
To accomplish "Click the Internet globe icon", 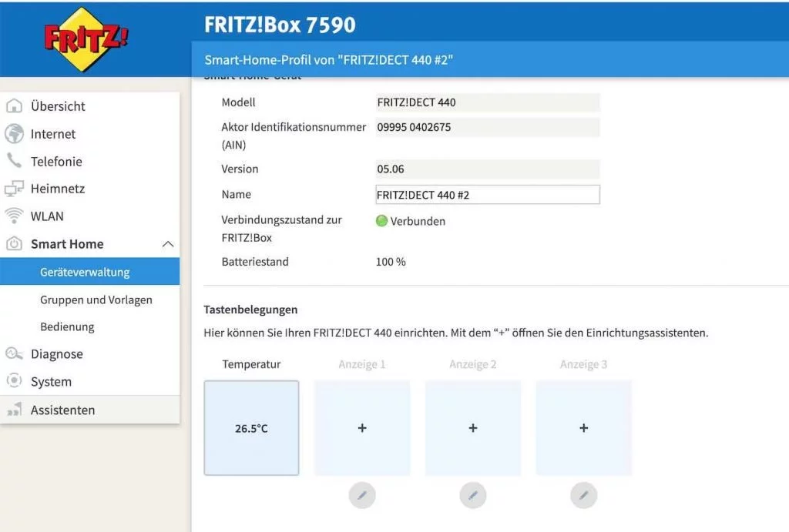I will point(14,134).
